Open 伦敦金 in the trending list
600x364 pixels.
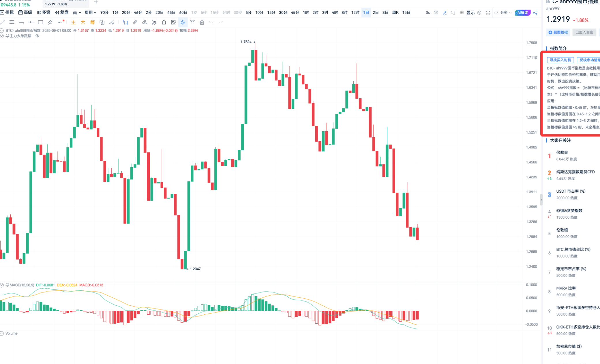(562, 152)
